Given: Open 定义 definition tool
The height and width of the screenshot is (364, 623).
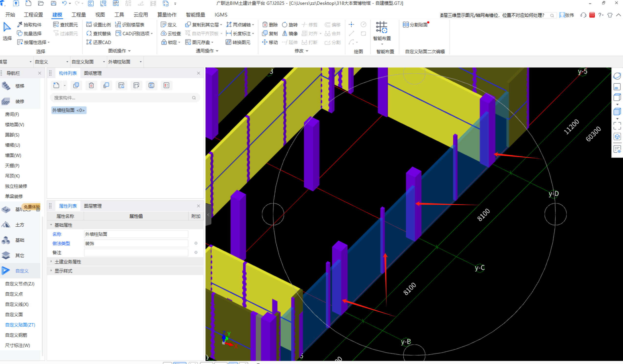Looking at the screenshot, I should (x=168, y=25).
